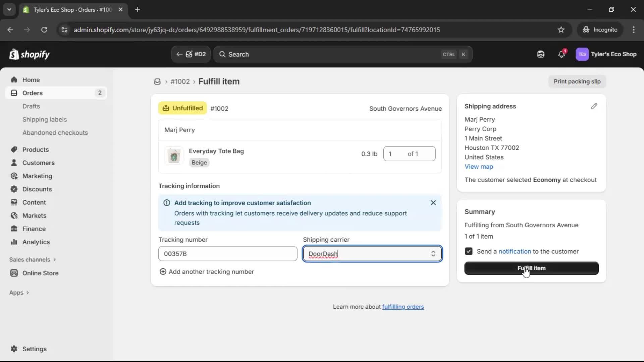Edit the shipping address via pencil icon

[594, 106]
